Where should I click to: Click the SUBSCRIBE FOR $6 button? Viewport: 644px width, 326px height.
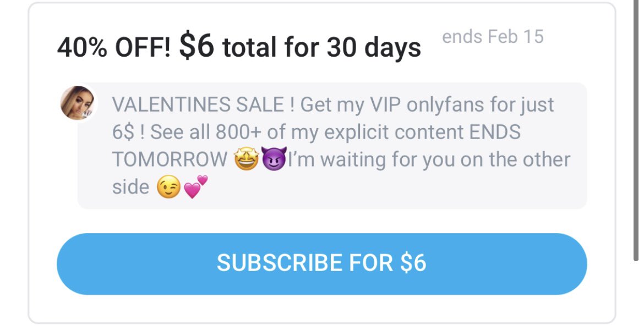click(x=321, y=264)
